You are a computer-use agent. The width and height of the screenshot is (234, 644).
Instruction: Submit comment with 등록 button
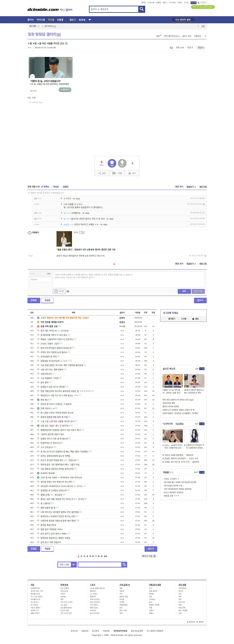[x=184, y=291]
